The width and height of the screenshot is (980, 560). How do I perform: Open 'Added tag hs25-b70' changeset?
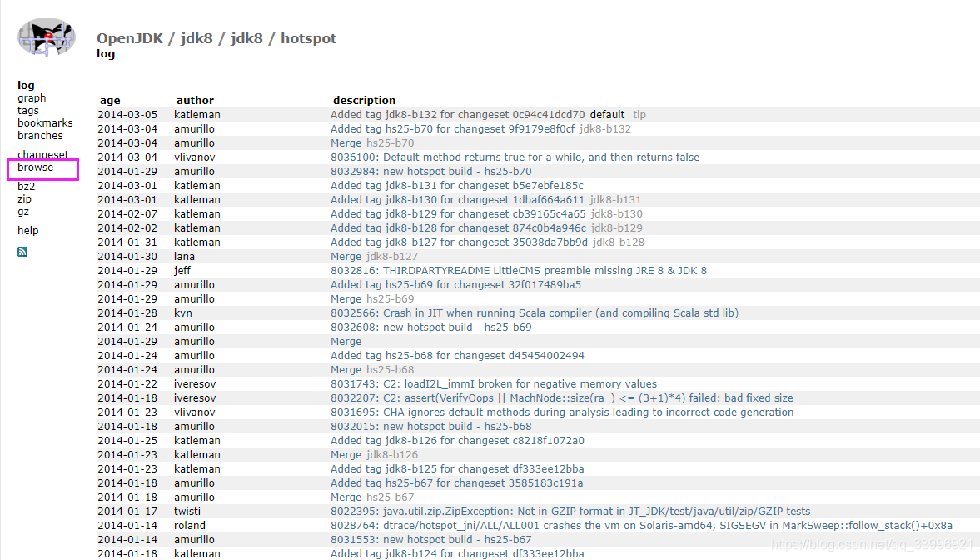(452, 129)
